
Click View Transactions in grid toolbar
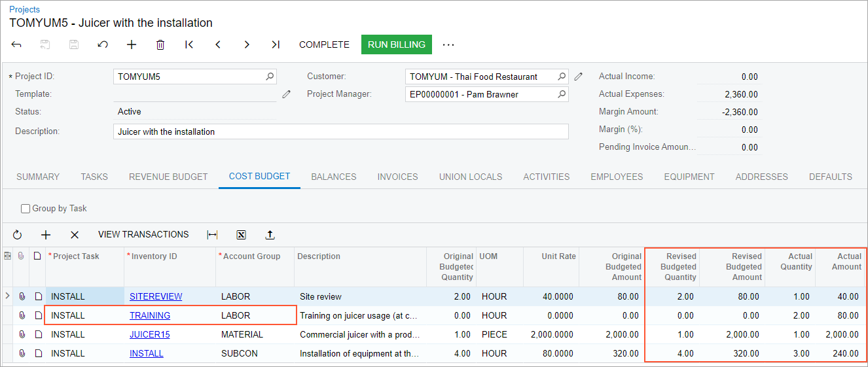tap(143, 235)
